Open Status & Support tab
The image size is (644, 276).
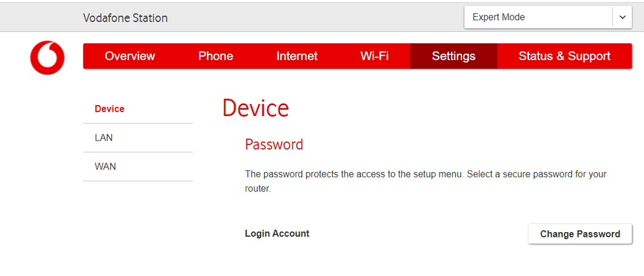click(x=565, y=56)
